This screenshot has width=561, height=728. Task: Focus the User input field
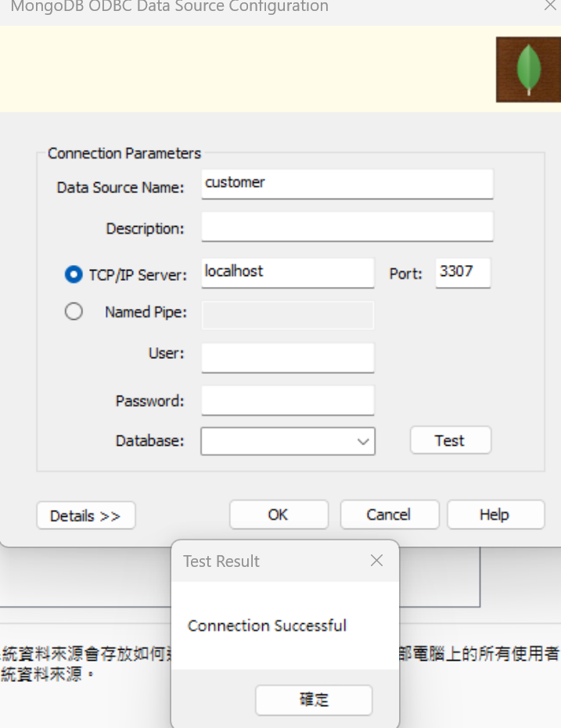pos(287,357)
